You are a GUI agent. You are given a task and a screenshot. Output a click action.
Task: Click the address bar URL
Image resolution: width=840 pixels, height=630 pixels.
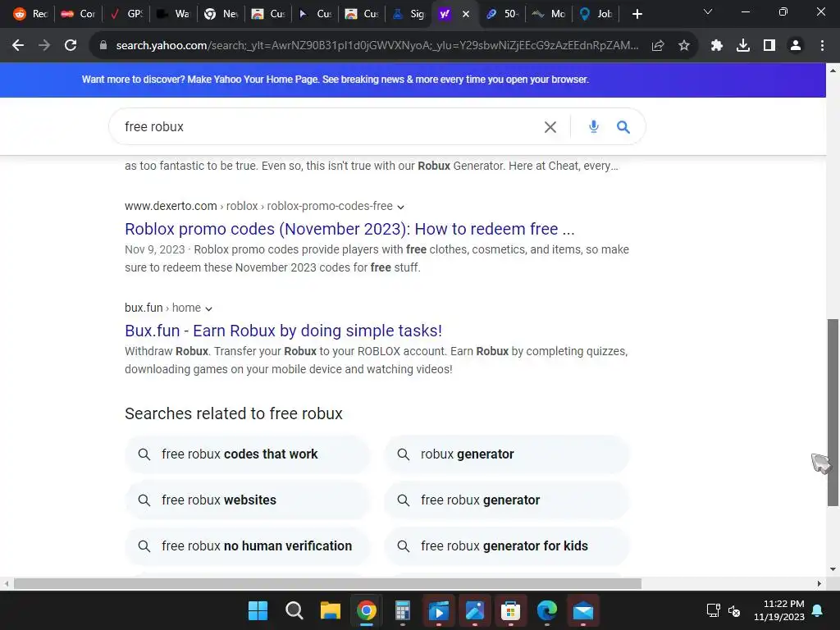tap(377, 46)
